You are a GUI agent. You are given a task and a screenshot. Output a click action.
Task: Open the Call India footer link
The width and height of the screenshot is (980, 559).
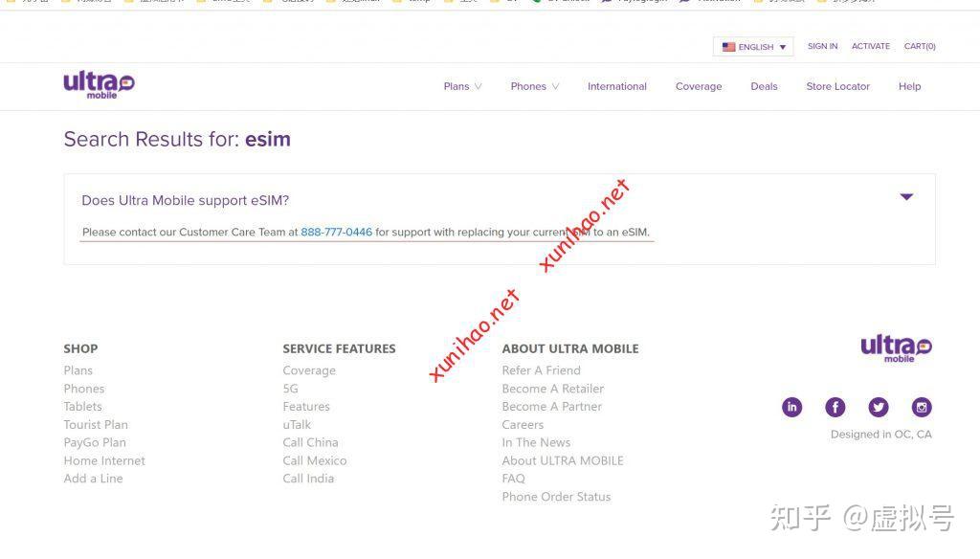click(308, 479)
